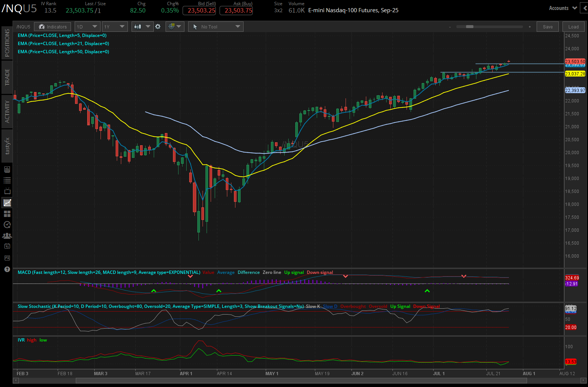Open the Indicators menu button
The width and height of the screenshot is (588, 387).
point(52,27)
